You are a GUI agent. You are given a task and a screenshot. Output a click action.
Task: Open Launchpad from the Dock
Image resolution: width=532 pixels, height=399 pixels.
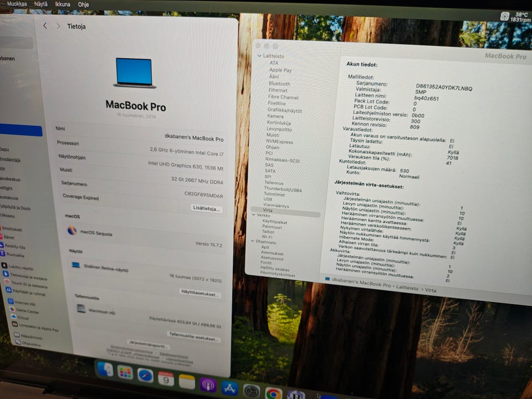[x=125, y=372]
